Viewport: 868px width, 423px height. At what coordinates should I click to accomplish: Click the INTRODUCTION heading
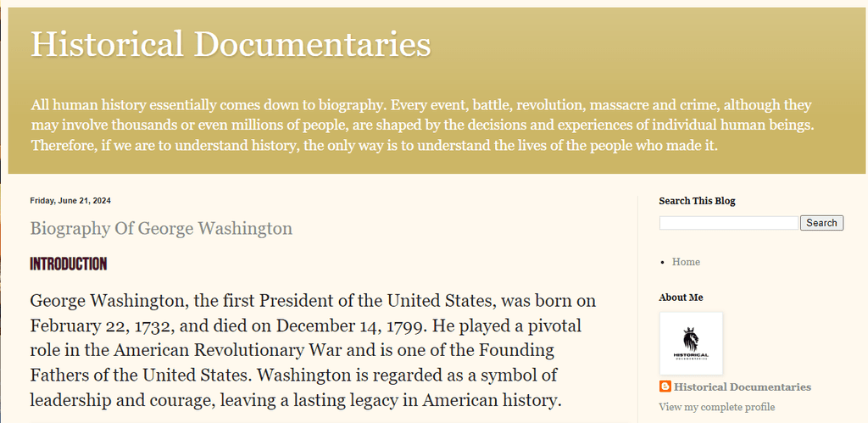(x=68, y=264)
